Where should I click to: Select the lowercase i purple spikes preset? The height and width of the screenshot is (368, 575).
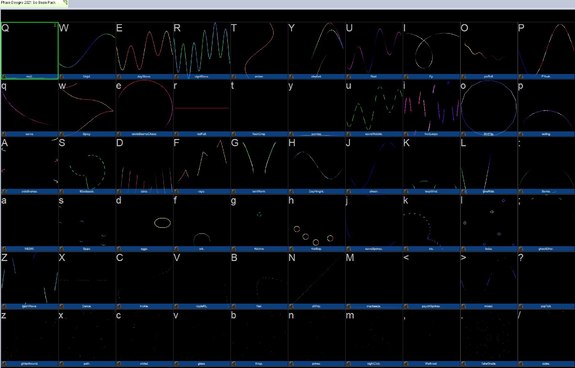[x=432, y=106]
